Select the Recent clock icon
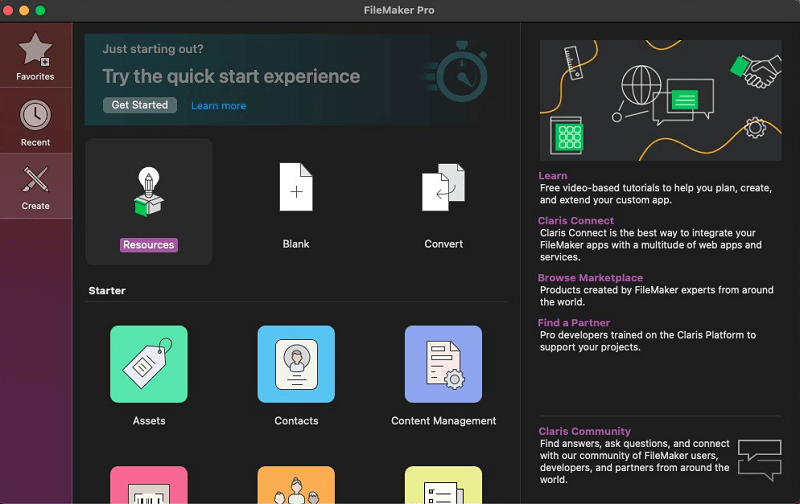The width and height of the screenshot is (800, 504). 35,116
